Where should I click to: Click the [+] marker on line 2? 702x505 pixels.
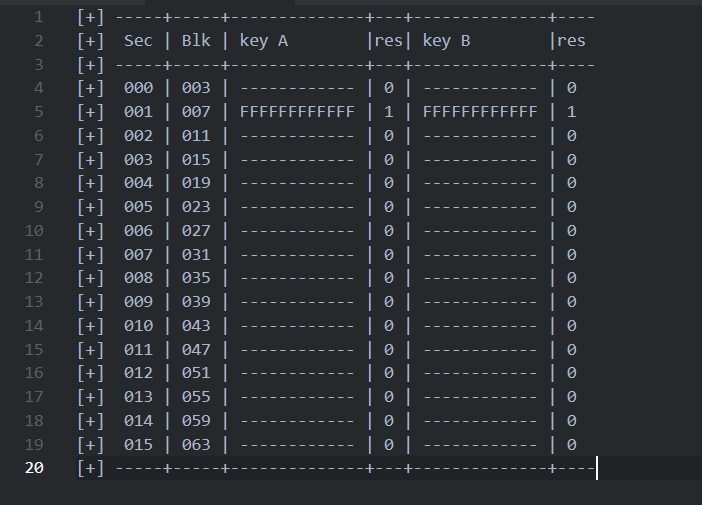point(90,41)
